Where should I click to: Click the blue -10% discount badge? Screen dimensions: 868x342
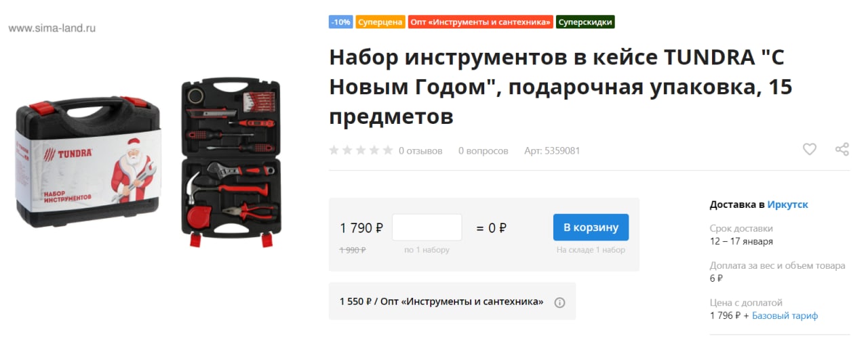pos(340,22)
